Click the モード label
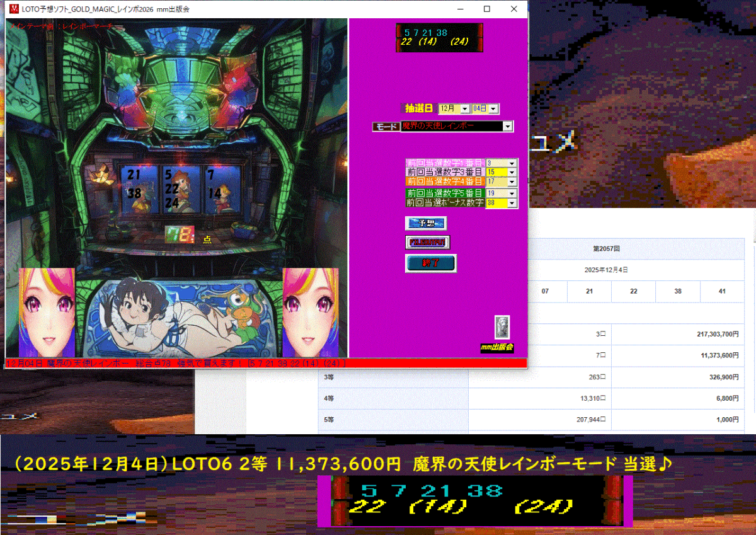 pyautogui.click(x=386, y=127)
